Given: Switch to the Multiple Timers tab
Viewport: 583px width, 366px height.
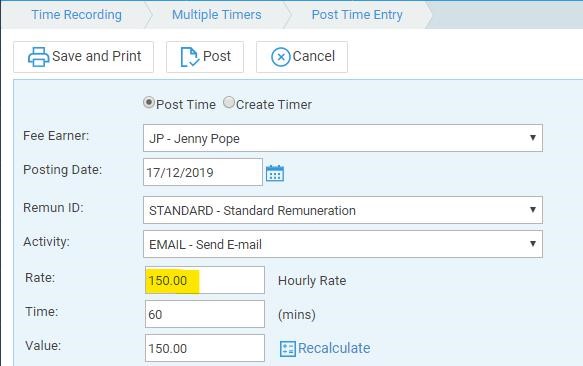Looking at the screenshot, I should (x=217, y=15).
